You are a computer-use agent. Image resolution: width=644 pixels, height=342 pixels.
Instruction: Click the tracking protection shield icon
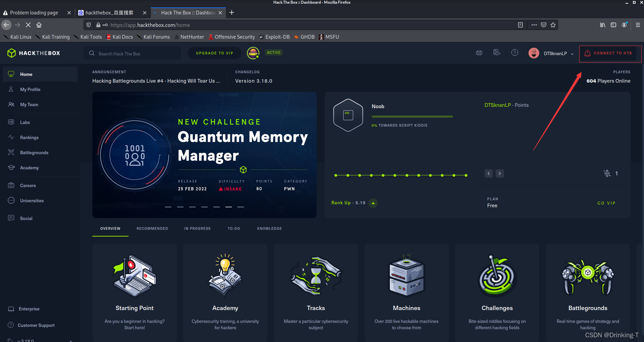pyautogui.click(x=89, y=25)
